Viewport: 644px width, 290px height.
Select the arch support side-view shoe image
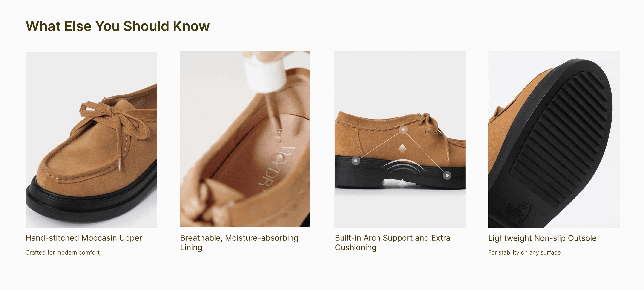tap(400, 139)
